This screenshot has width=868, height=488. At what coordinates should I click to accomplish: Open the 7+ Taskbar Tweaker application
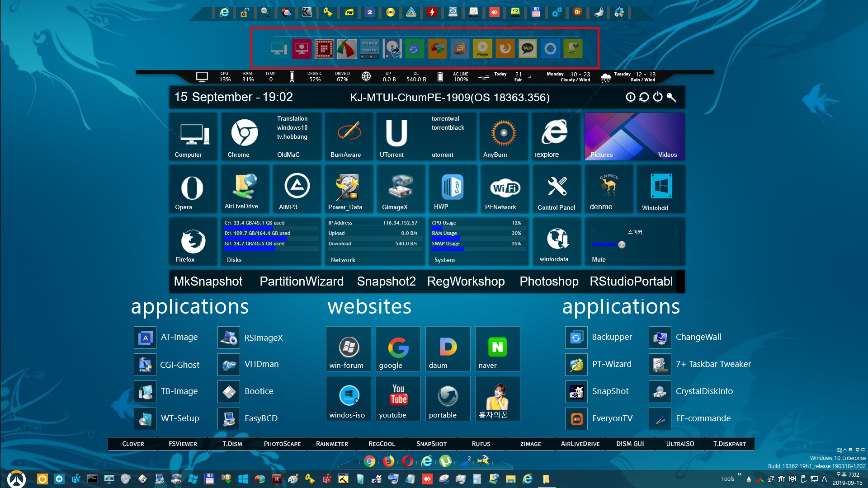pos(660,365)
